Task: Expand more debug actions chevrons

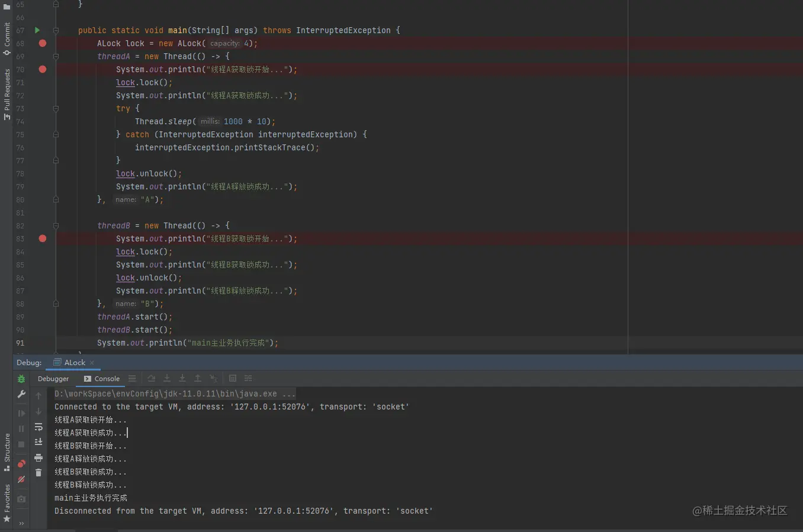Action: pos(21,523)
